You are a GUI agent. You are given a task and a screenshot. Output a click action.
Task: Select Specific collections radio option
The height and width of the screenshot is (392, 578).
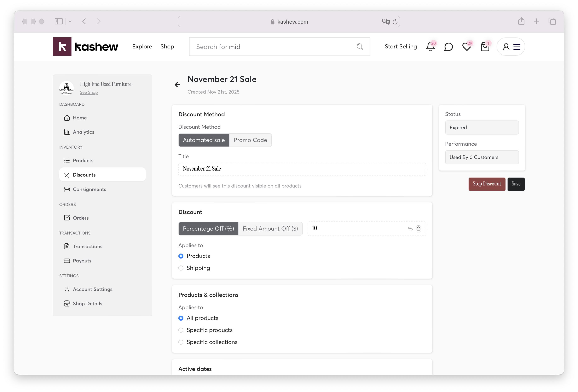(181, 342)
